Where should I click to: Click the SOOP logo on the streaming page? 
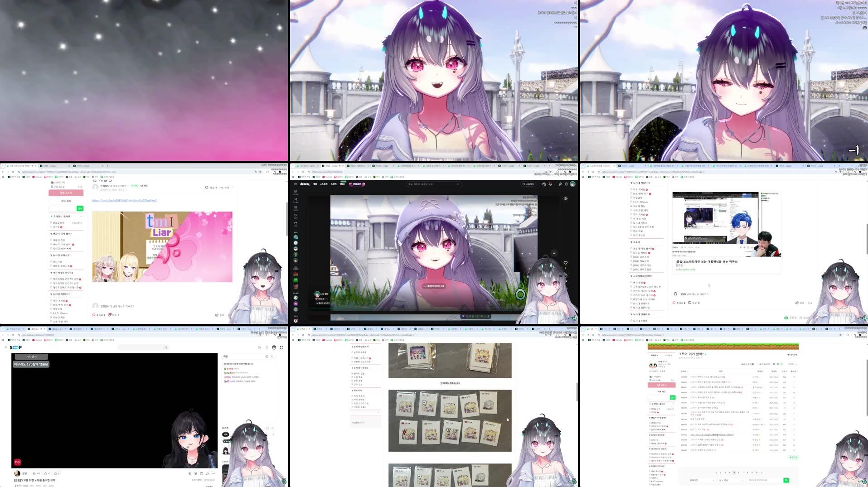point(15,347)
